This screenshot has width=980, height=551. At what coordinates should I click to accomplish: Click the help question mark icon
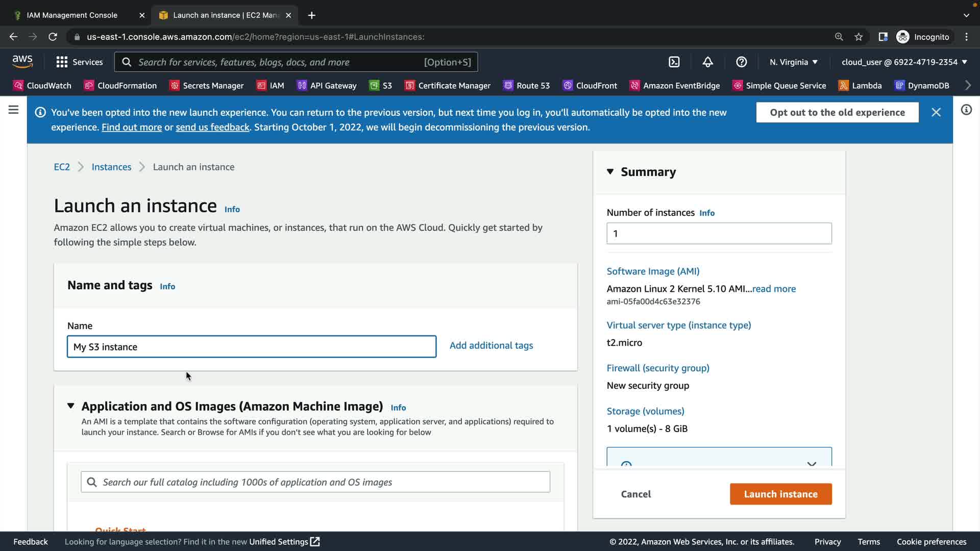[x=741, y=62]
